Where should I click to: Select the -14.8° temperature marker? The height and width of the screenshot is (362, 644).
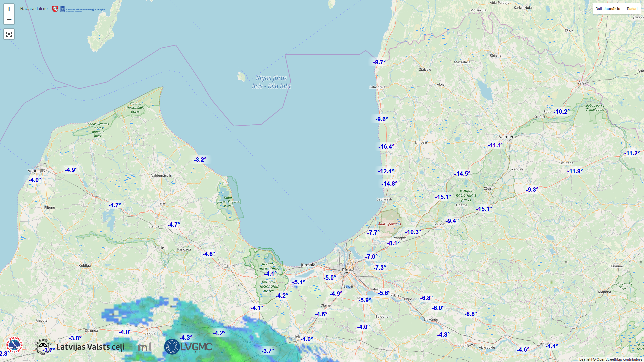click(389, 184)
